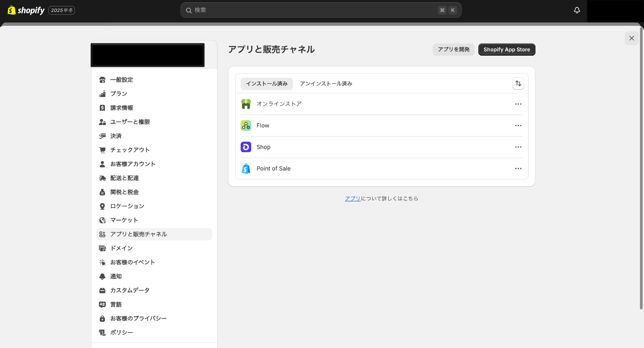Close the settings panel with X
The height and width of the screenshot is (348, 644).
pyautogui.click(x=632, y=38)
